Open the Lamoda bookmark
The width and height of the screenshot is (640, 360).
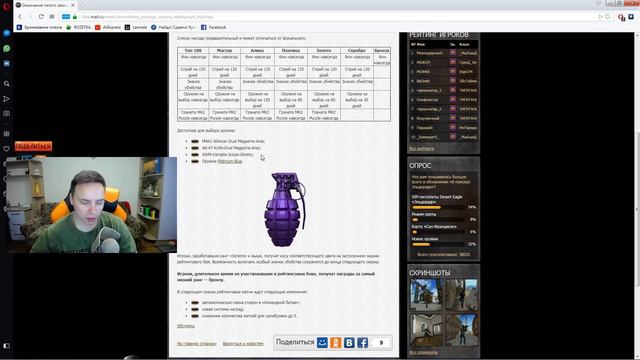coord(136,27)
